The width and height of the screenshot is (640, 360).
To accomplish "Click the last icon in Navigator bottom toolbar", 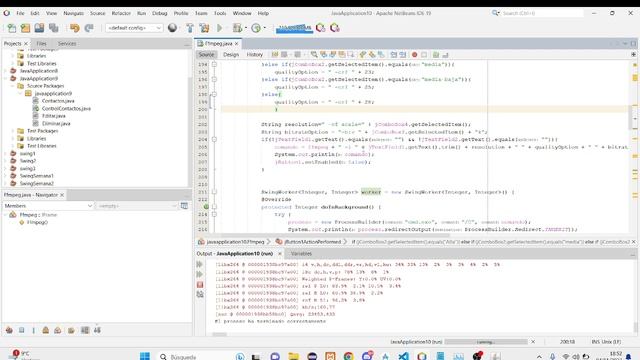I will pos(97,330).
